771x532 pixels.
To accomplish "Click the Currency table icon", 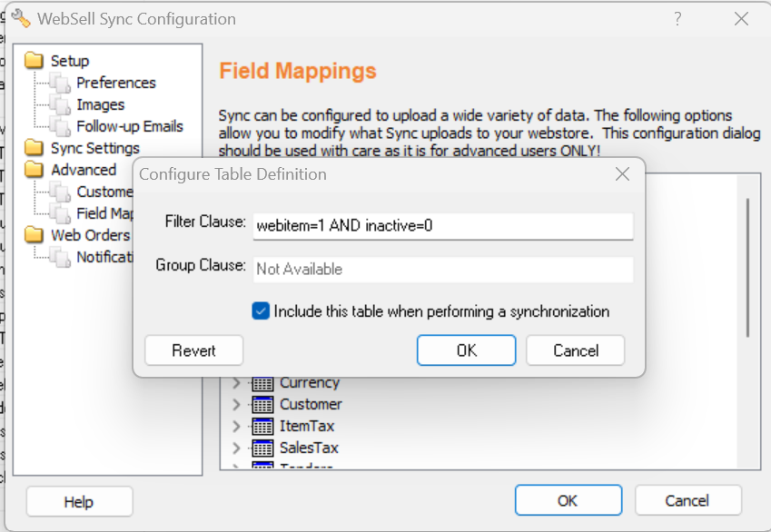I will [x=262, y=384].
